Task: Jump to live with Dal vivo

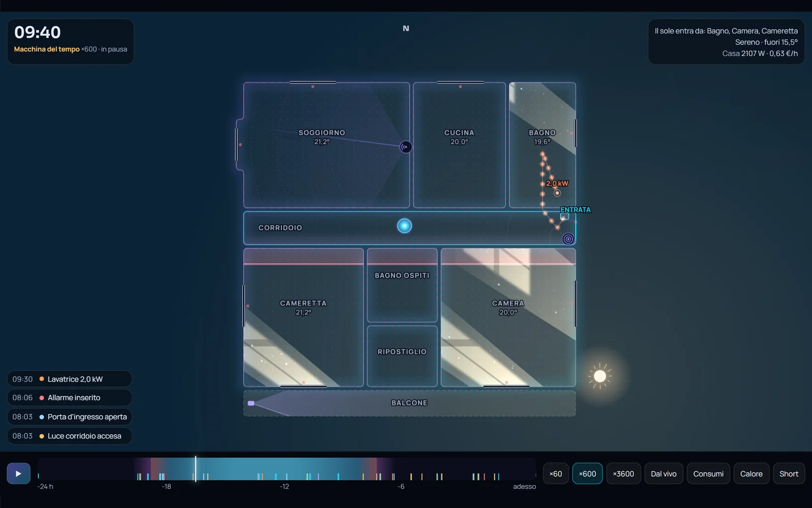Action: [664, 473]
